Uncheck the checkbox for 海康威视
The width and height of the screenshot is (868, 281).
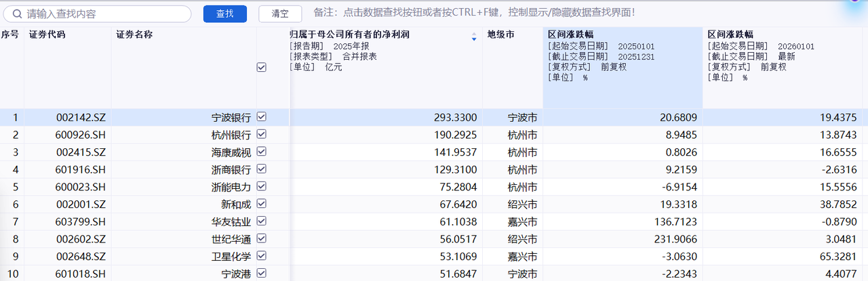pos(262,152)
